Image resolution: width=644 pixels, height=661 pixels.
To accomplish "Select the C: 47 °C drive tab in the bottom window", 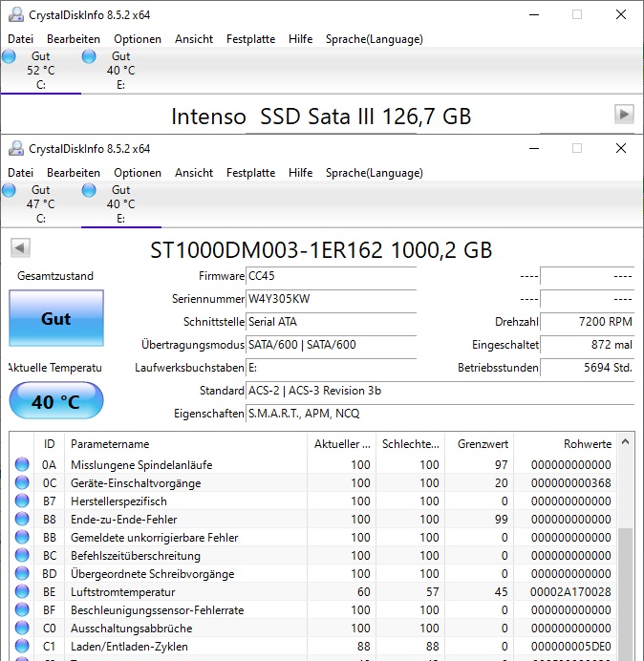I will 40,204.
